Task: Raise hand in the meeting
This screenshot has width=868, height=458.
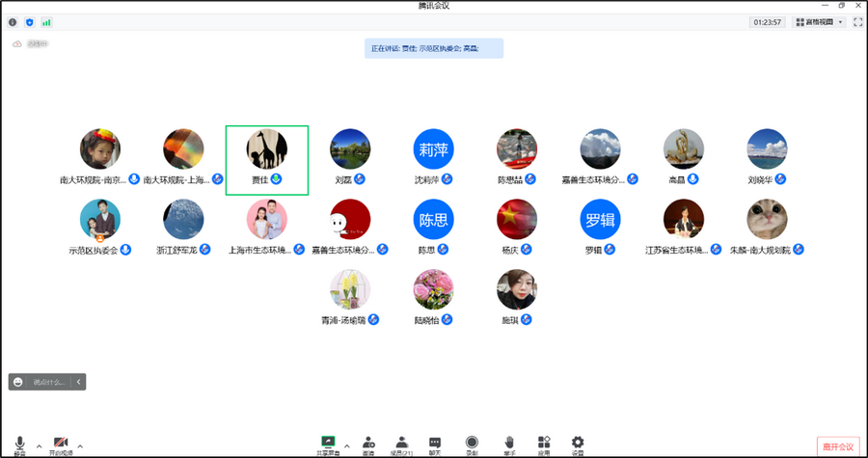Action: [x=508, y=443]
